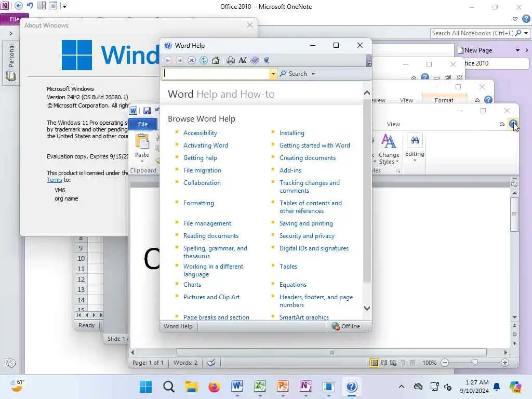Click the Word Help question mark button

click(x=513, y=124)
